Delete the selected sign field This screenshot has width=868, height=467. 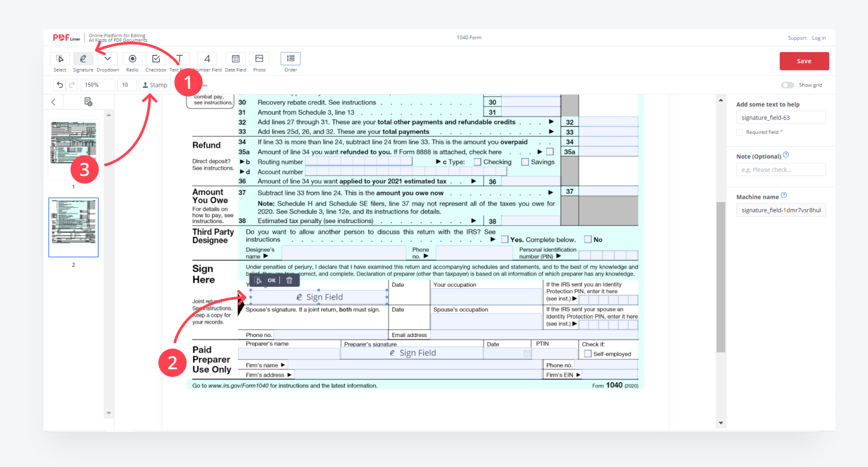click(289, 280)
